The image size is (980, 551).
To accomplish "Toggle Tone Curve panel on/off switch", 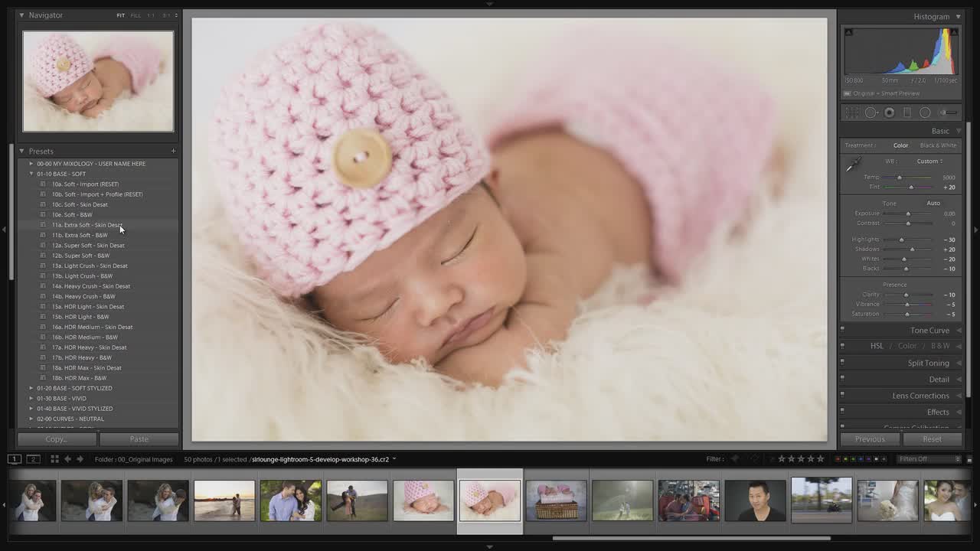I will click(842, 329).
